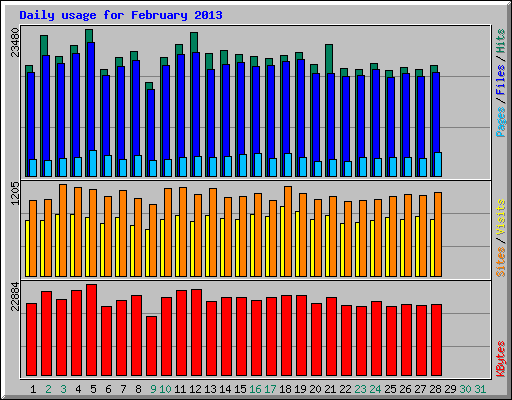Click day 15 on the x-axis

click(x=240, y=389)
